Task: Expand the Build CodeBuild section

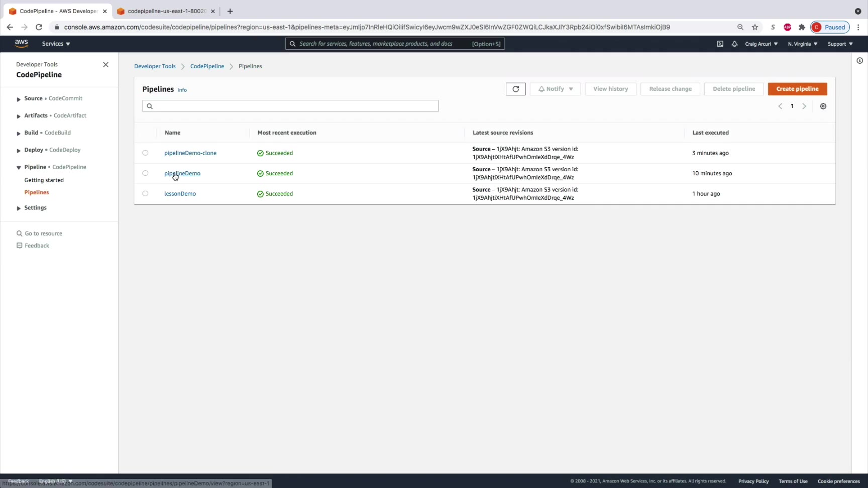Action: (19, 133)
